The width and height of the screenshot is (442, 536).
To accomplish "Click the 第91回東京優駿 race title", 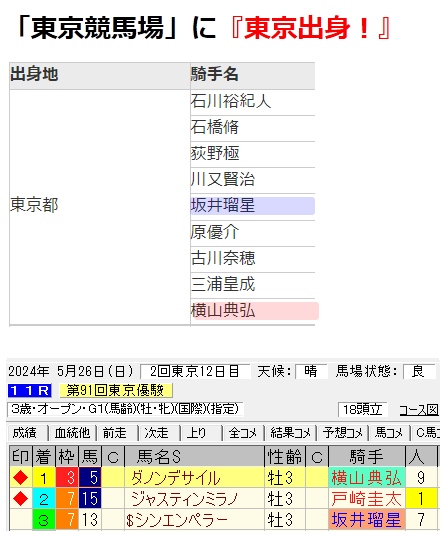I will click(x=116, y=390).
